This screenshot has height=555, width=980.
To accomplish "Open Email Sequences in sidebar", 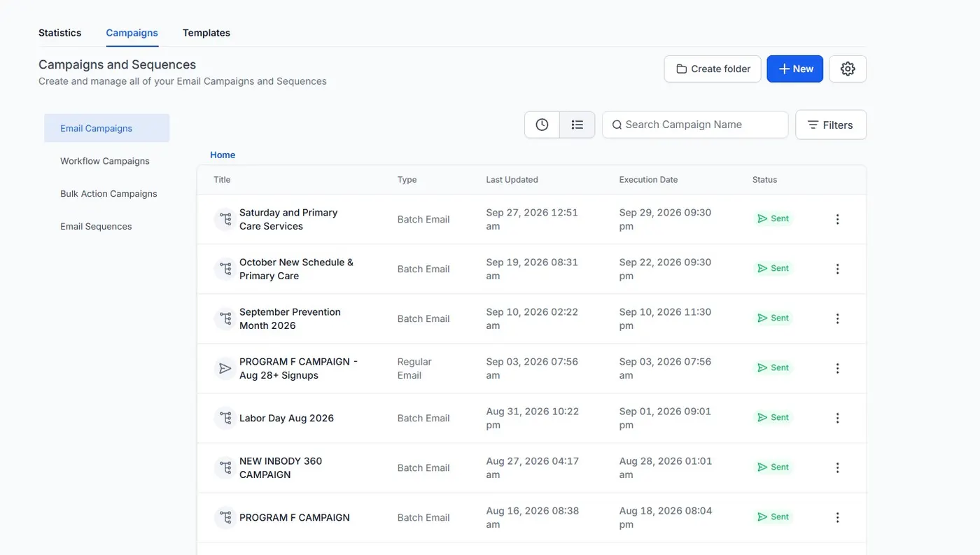I will (96, 227).
